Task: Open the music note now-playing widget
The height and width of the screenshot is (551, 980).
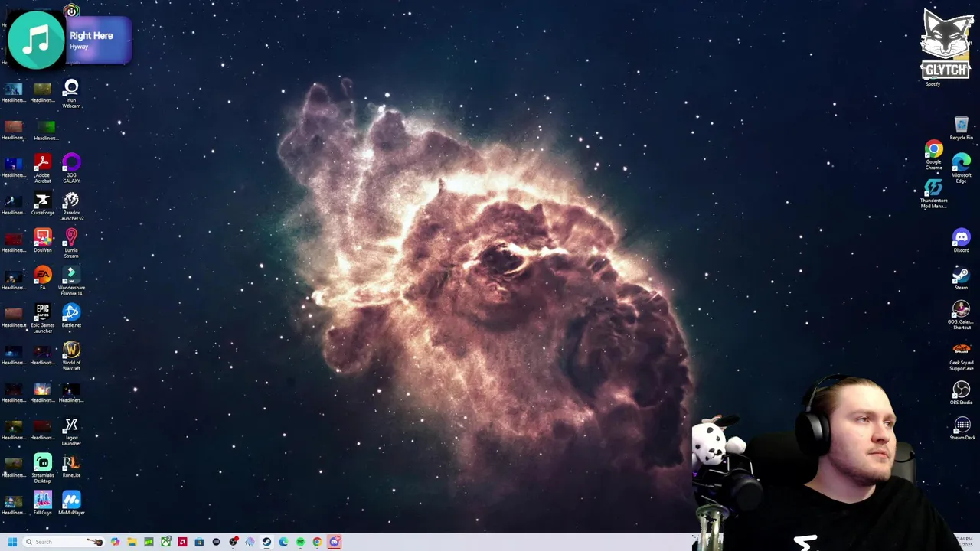Action: [36, 41]
